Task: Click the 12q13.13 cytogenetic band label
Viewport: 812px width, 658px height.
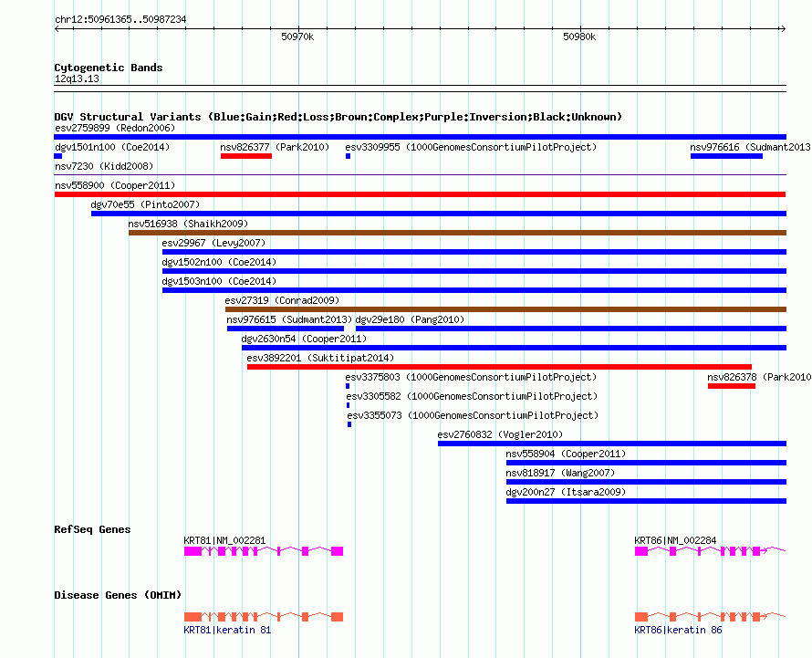Action: coord(77,78)
